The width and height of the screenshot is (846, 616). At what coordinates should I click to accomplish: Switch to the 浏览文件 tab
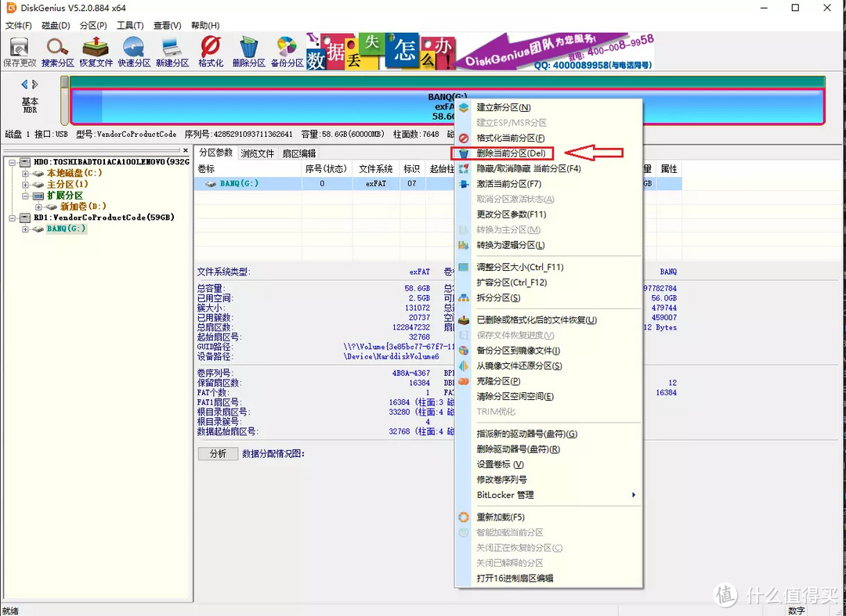(x=258, y=153)
